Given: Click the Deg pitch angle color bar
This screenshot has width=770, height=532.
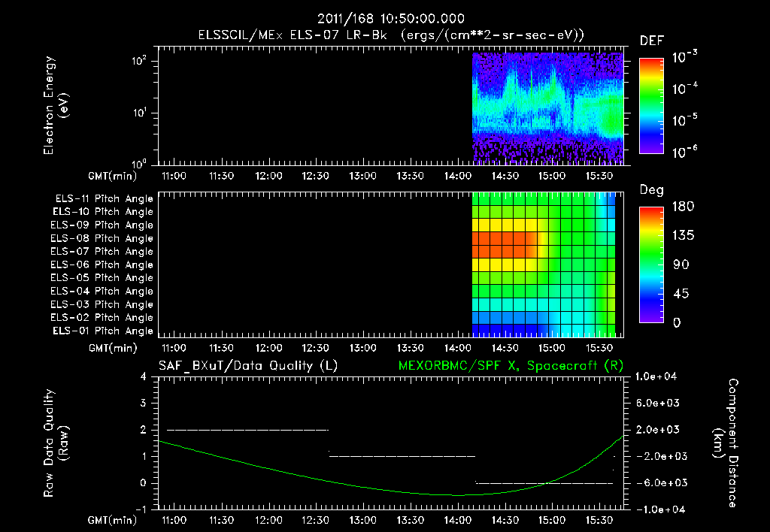Looking at the screenshot, I should (652, 265).
